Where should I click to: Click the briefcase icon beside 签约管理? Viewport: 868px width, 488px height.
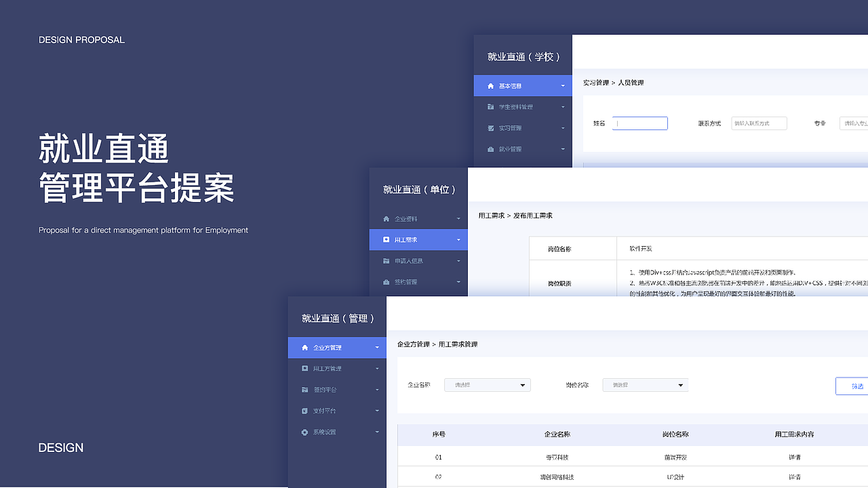point(387,282)
